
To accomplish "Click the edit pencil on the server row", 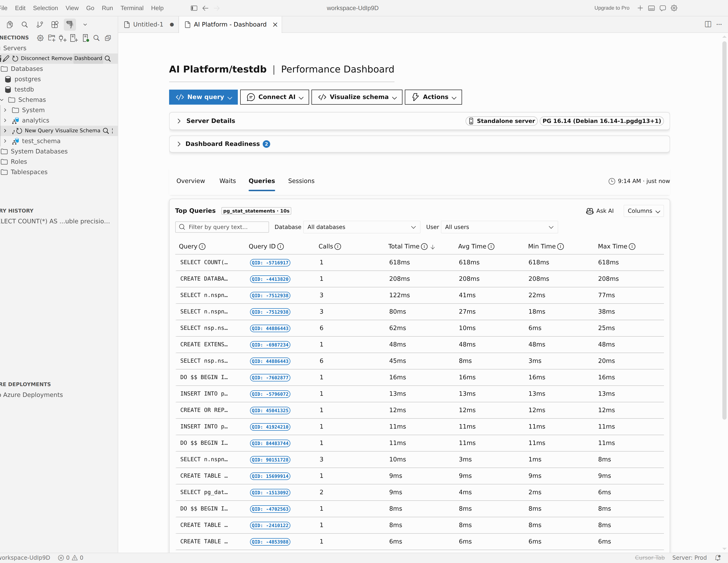I will (x=6, y=58).
